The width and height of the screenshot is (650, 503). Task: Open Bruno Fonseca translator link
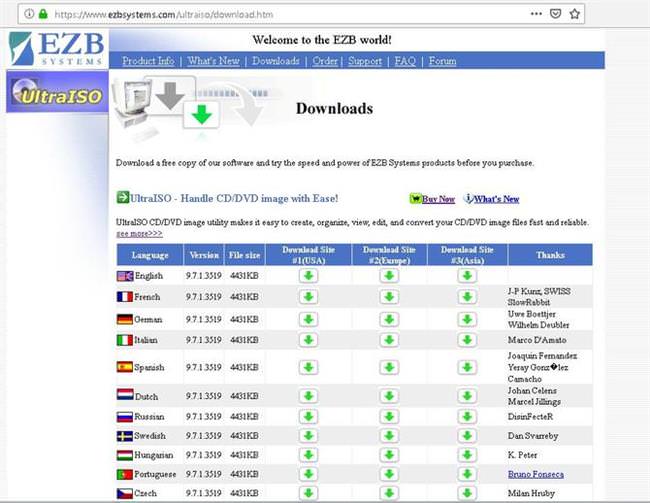[536, 474]
